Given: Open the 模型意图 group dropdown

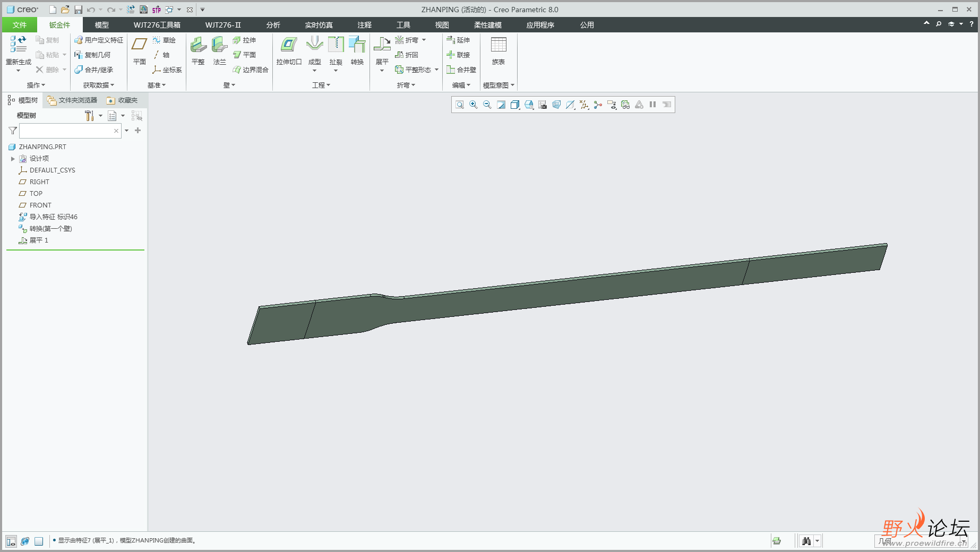Looking at the screenshot, I should tap(498, 85).
